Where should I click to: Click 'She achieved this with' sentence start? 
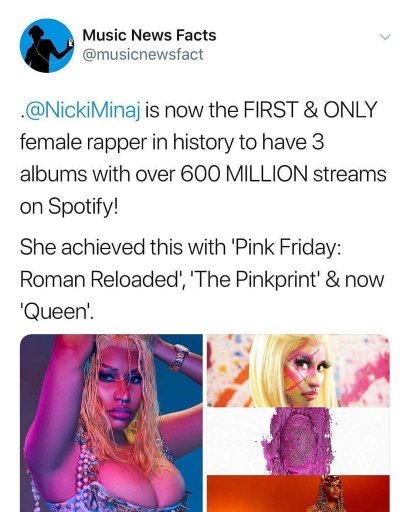click(x=122, y=247)
